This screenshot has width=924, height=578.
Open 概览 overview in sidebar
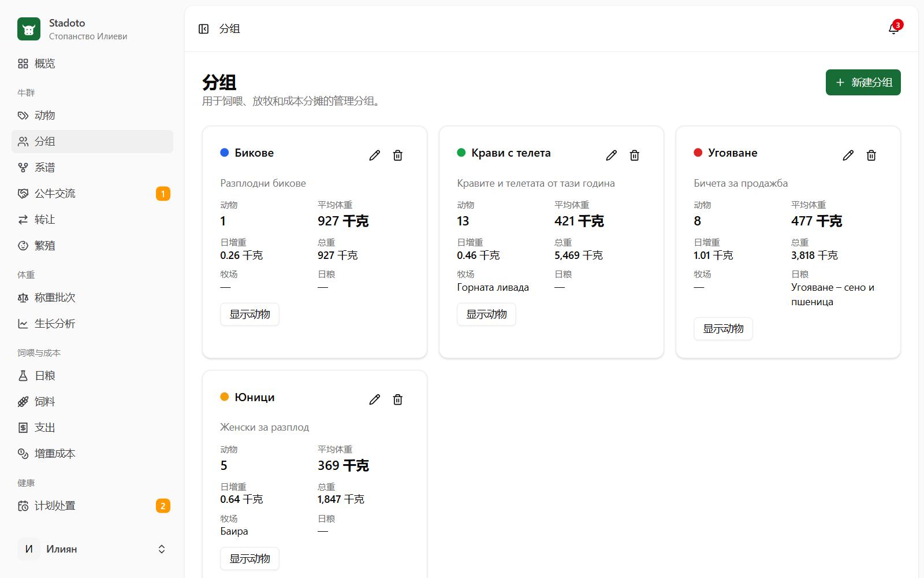tap(92, 64)
